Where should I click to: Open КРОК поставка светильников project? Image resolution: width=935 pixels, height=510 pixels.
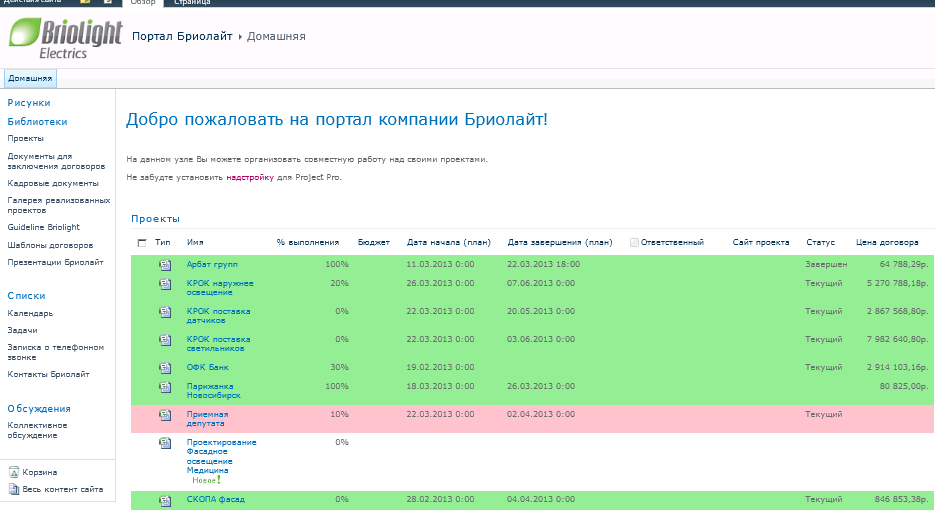click(218, 344)
